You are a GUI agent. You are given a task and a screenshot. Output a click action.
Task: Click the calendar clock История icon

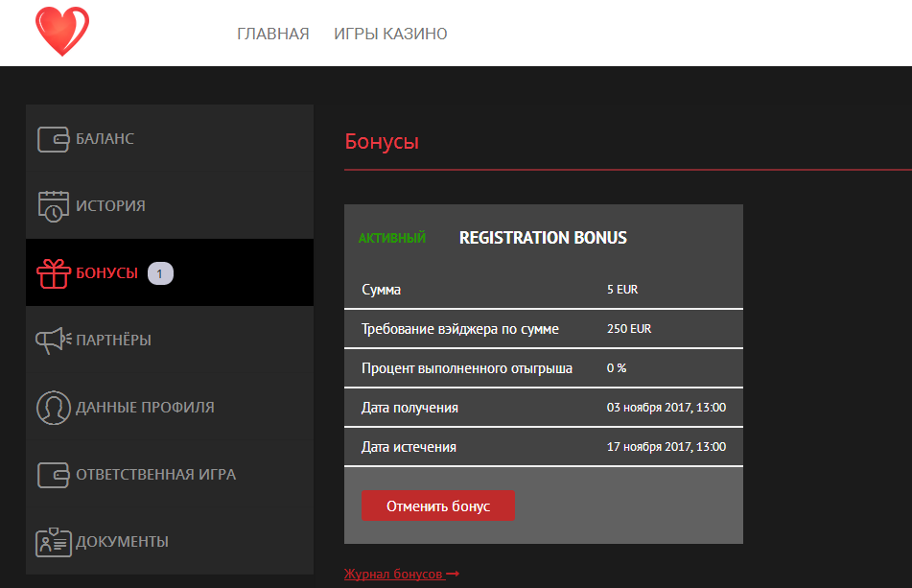coord(54,206)
